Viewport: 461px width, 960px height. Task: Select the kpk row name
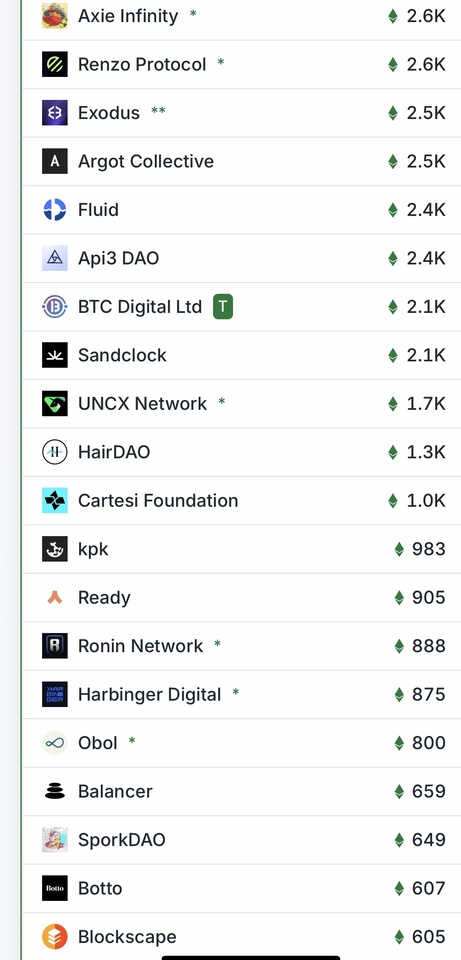coord(93,549)
